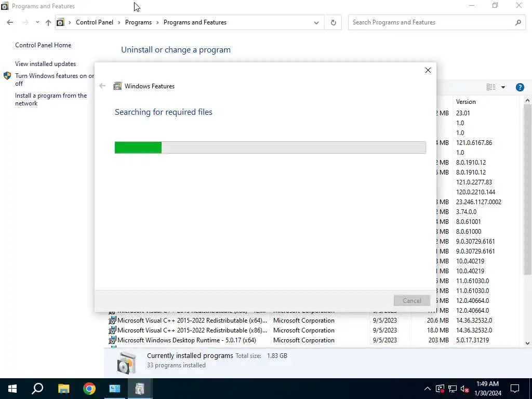Click the installed programs summary icon

point(127,363)
